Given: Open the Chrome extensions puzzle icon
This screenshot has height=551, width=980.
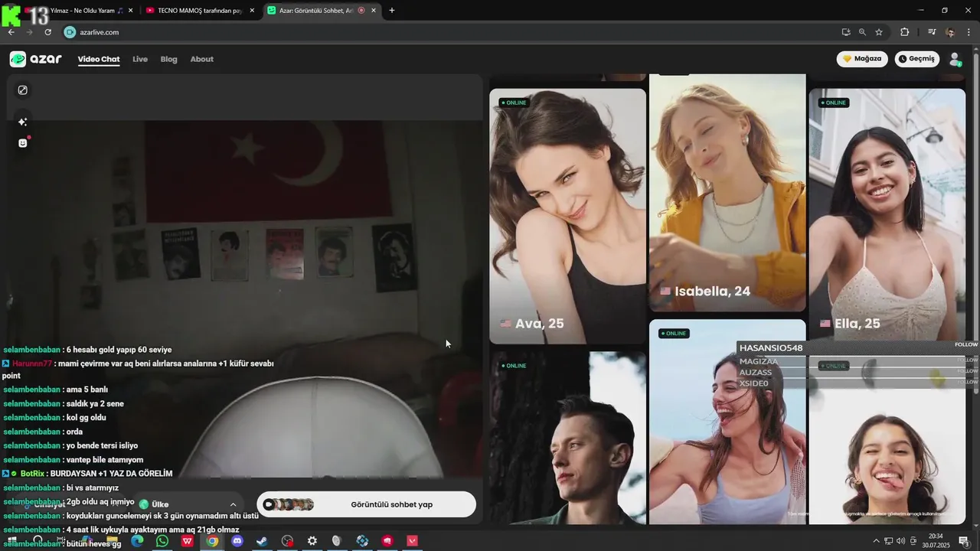Looking at the screenshot, I should tap(905, 32).
